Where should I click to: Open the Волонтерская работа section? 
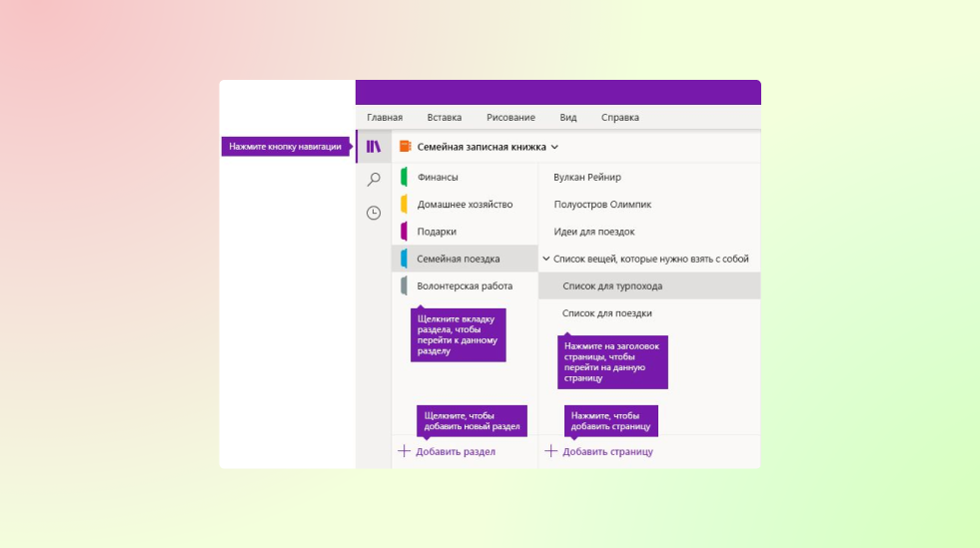[465, 285]
